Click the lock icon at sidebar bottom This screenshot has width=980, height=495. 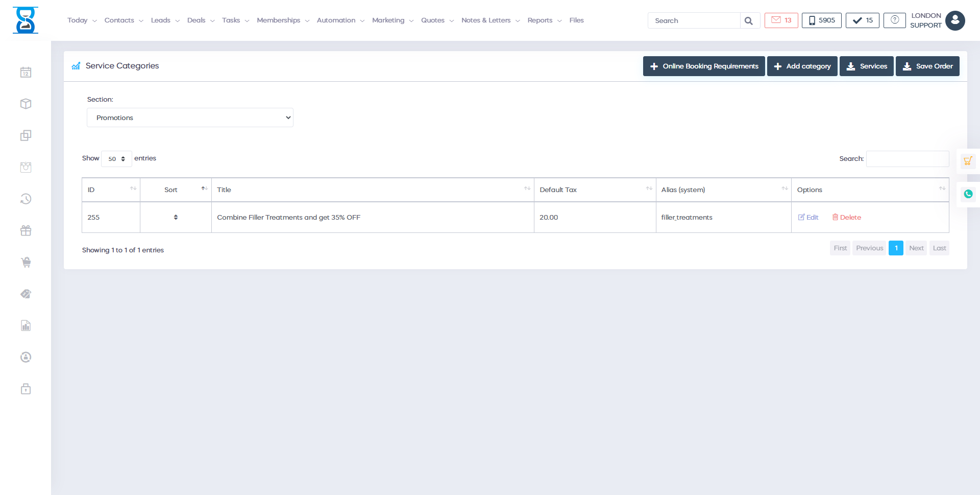(26, 389)
